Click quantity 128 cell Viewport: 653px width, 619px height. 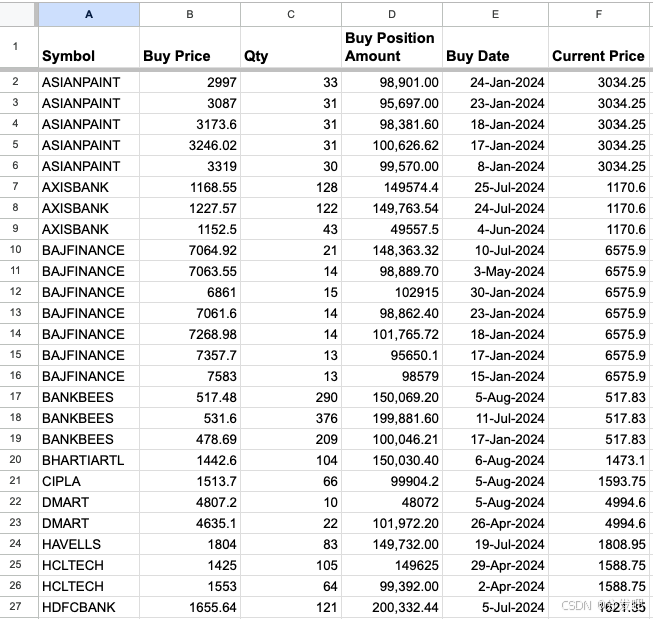coord(291,187)
